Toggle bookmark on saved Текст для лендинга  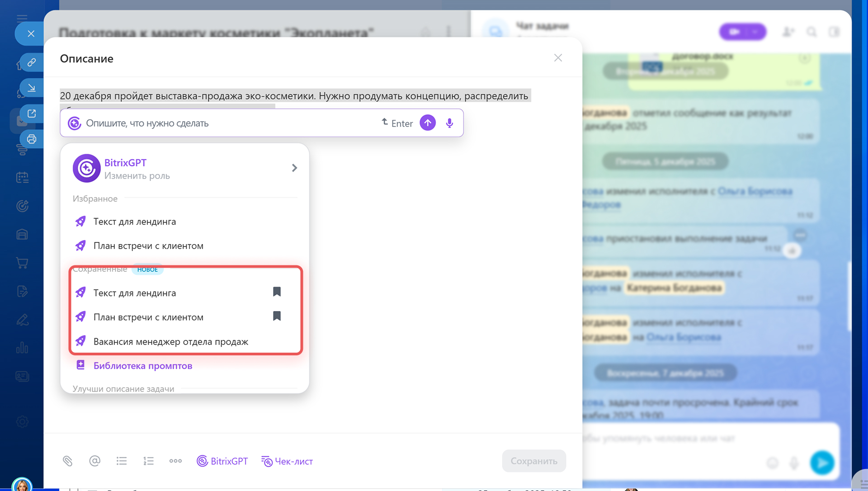277,292
